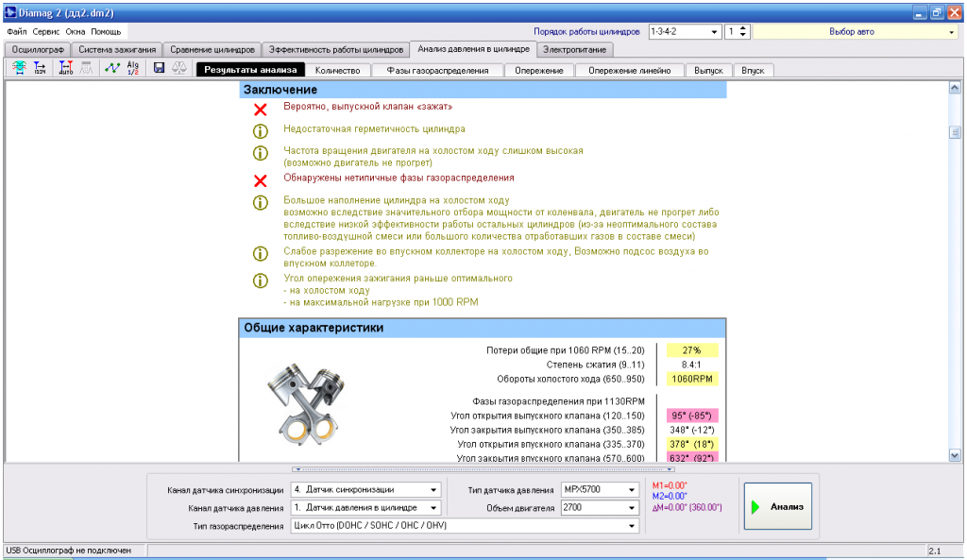Click the greyed balance scales icon
The image size is (967, 560).
pos(179,68)
